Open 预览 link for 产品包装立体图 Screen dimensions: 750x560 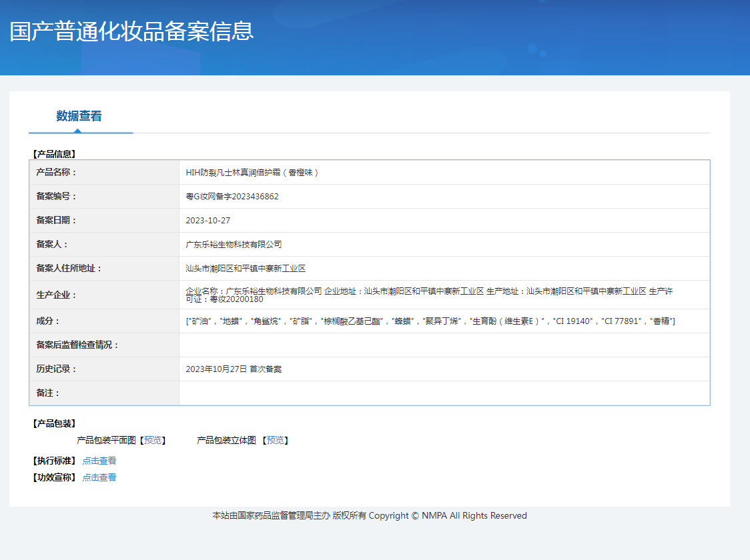click(x=275, y=441)
